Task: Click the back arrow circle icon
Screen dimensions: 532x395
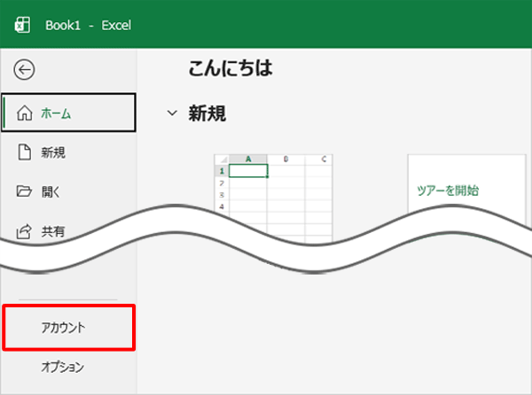Action: pyautogui.click(x=24, y=70)
